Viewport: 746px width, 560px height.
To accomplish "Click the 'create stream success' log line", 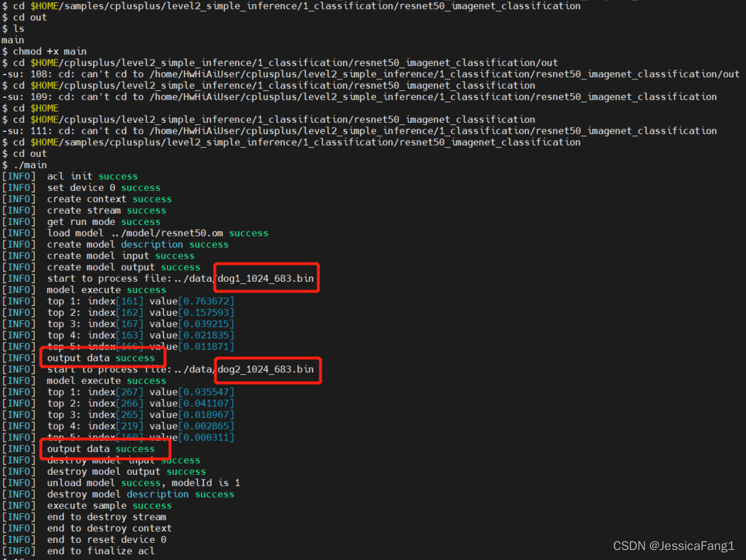I will point(84,211).
